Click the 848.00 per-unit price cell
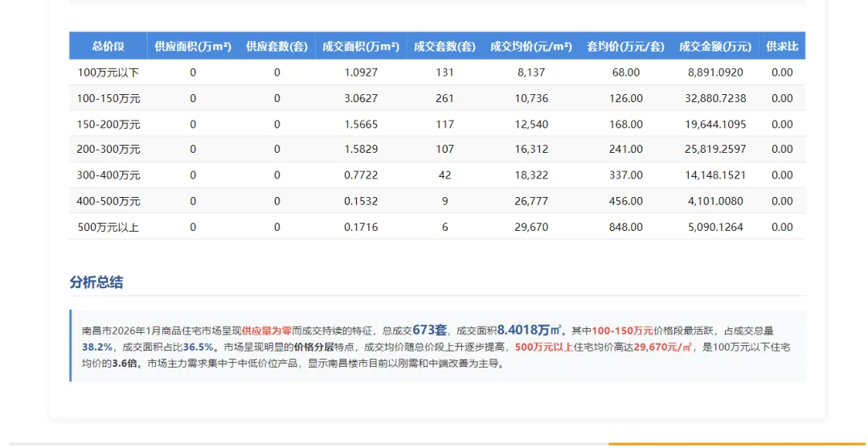The width and height of the screenshot is (868, 448). [626, 227]
